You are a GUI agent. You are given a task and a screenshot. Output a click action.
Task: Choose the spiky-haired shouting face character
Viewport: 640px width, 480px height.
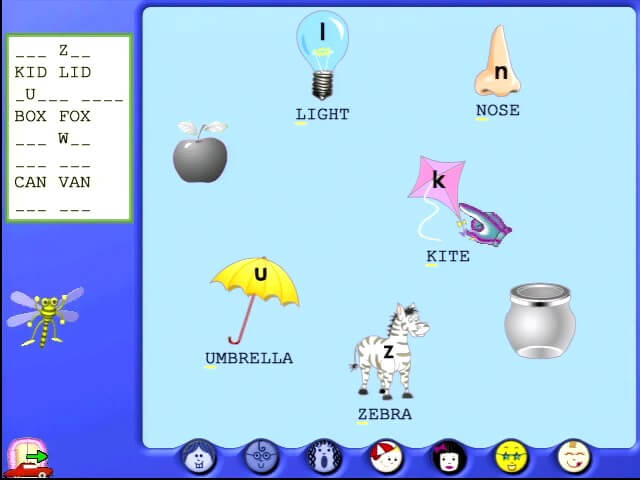point(324,456)
